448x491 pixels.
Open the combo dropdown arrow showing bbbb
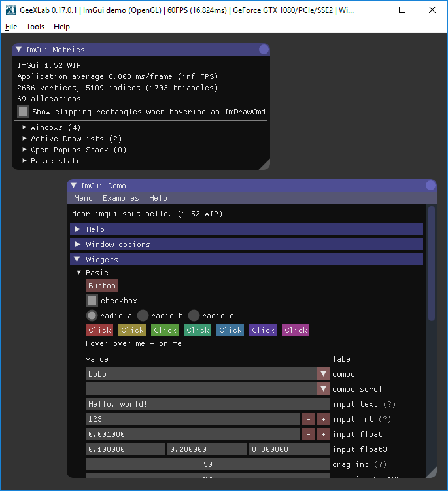[323, 374]
